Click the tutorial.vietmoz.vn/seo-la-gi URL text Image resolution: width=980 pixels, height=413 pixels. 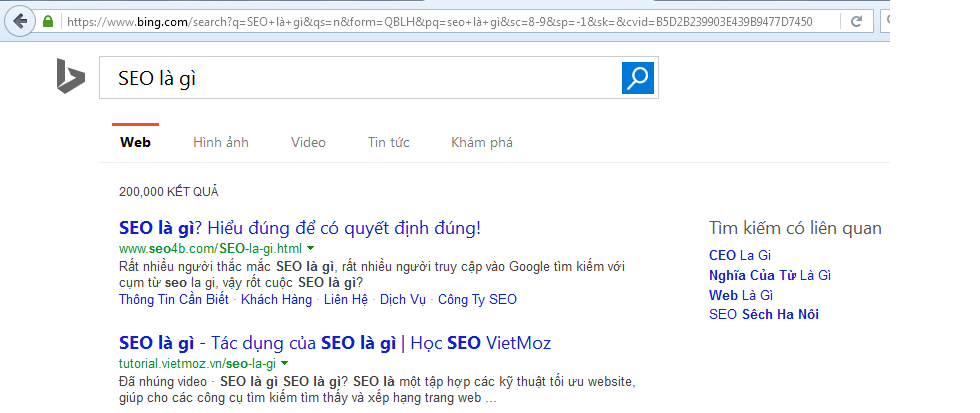198,363
